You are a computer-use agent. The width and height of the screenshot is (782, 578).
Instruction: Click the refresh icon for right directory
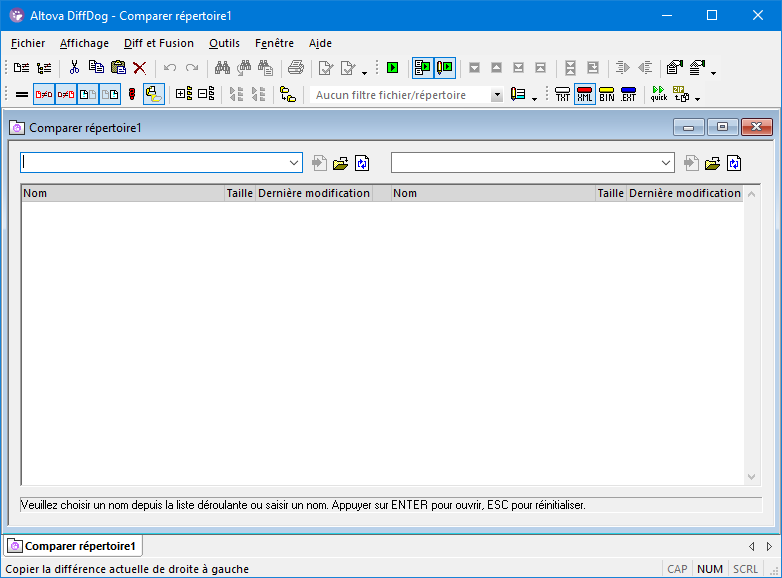point(734,163)
